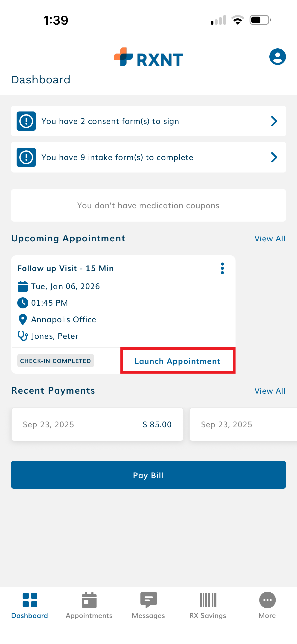Open the $85.00 payment card
The height and width of the screenshot is (644, 297).
(97, 424)
